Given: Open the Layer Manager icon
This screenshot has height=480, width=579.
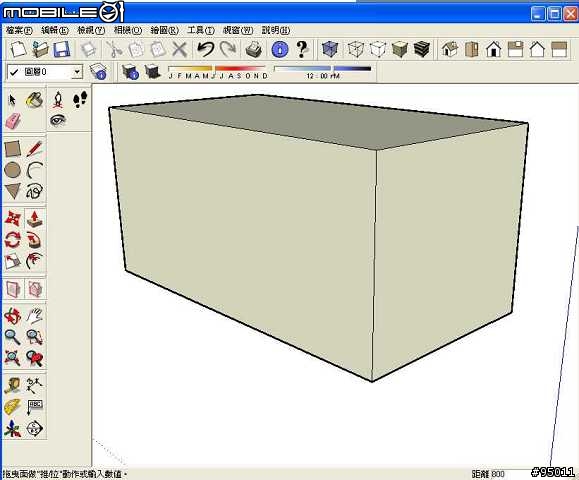Looking at the screenshot, I should [x=98, y=72].
